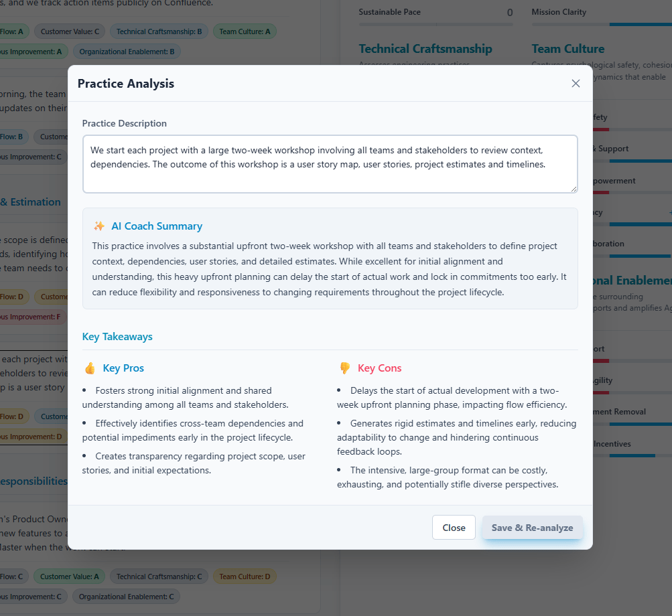Click the Key Takeaways heading

(117, 336)
